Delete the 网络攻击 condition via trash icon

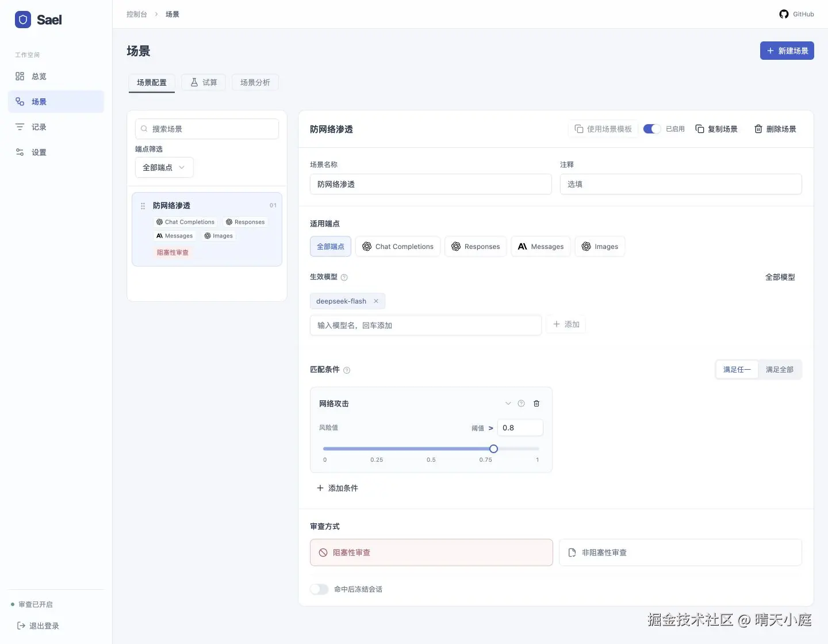pyautogui.click(x=536, y=404)
